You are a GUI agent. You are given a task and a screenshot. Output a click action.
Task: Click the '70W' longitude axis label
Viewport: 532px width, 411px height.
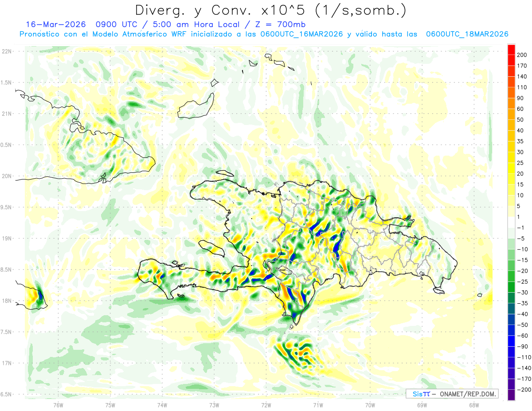pos(370,404)
